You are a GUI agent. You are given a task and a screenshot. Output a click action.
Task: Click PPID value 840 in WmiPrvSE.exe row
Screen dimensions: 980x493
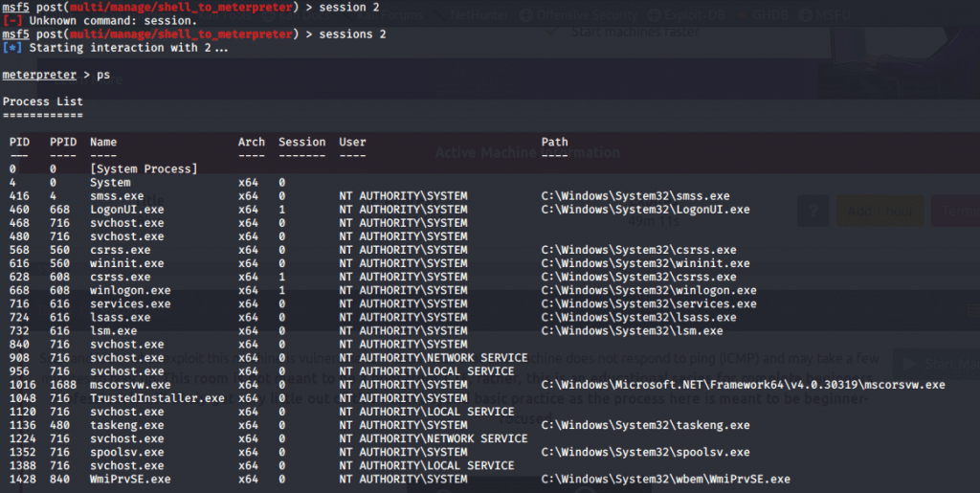pos(60,480)
